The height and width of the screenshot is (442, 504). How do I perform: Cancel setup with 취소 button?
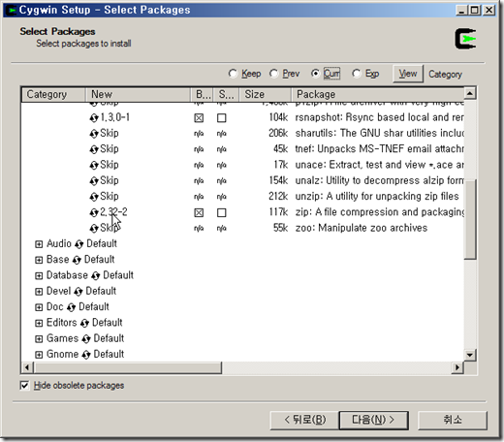coord(453,420)
